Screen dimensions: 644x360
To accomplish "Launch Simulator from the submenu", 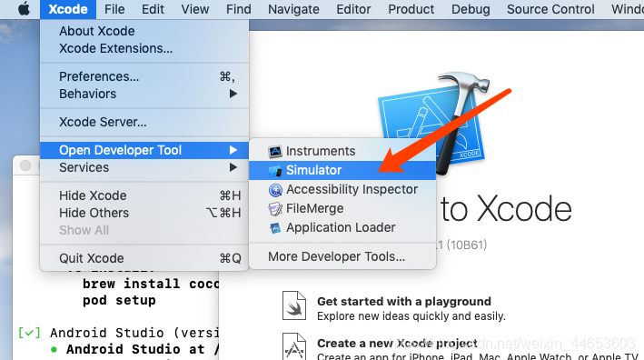I will coord(342,170).
